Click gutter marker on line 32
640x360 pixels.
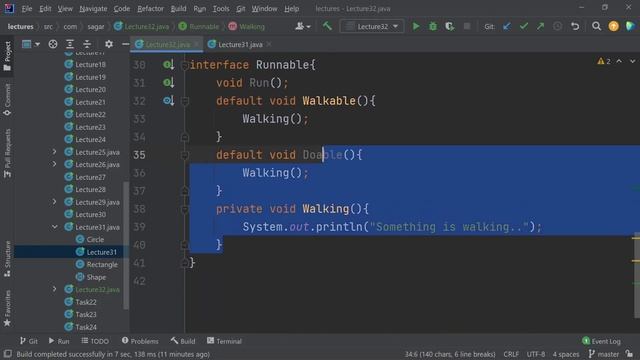[168, 100]
